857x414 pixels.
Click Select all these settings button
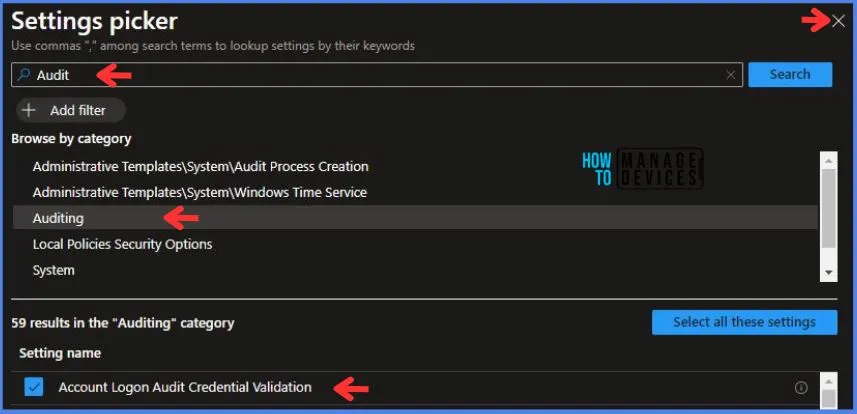744,322
